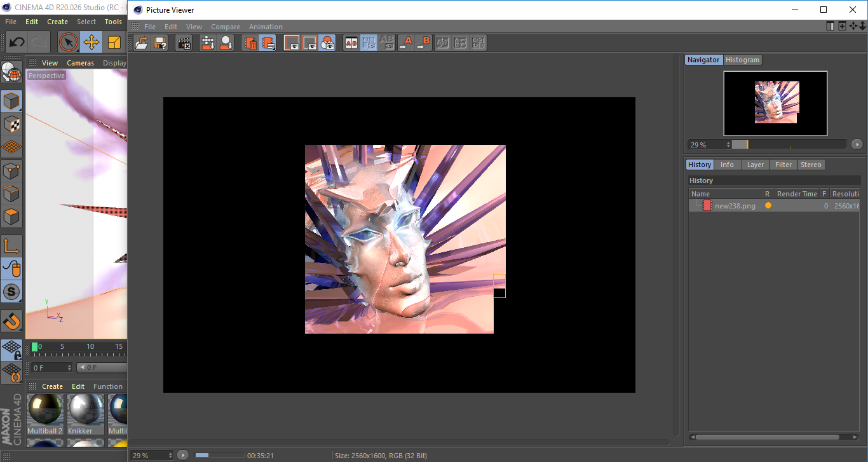Toggle the RGB circles channel view icon
Viewport: 868px width, 462px height.
click(x=327, y=43)
